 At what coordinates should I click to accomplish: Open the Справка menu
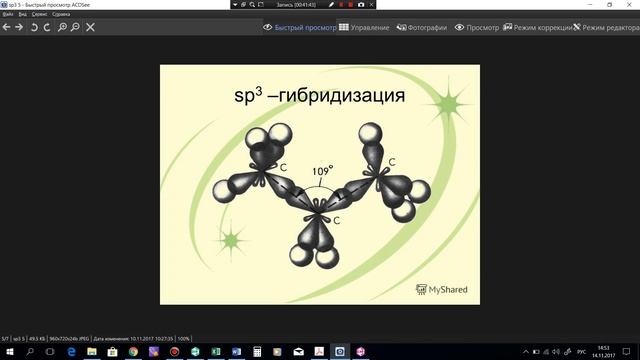pyautogui.click(x=61, y=14)
